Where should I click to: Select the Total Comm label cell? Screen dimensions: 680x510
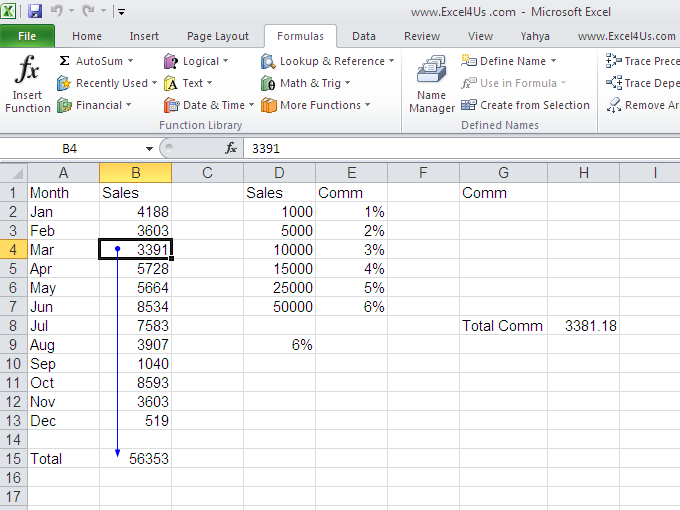[x=503, y=326]
